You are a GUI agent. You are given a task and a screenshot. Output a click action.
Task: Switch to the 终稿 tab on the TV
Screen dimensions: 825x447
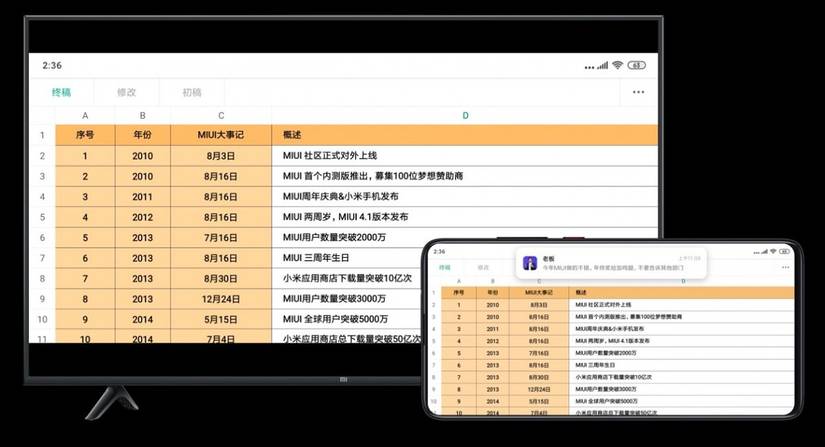[x=62, y=92]
